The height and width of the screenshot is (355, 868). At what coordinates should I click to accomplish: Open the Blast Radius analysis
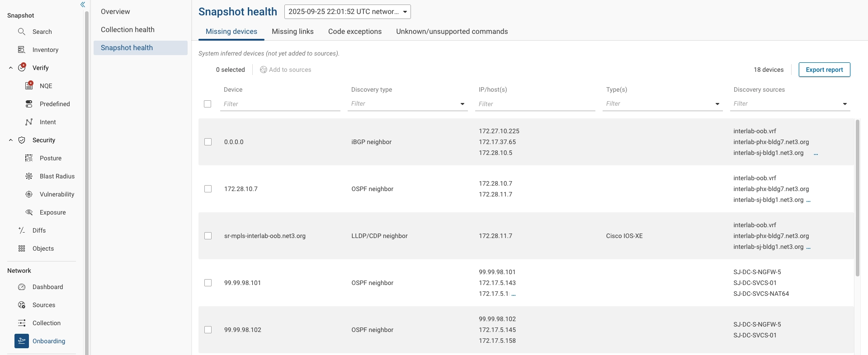56,176
